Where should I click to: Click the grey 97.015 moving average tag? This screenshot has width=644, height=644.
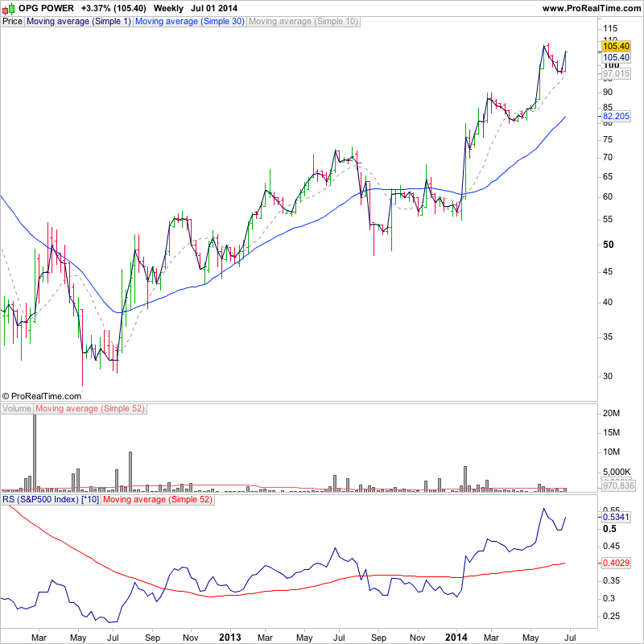click(x=616, y=73)
